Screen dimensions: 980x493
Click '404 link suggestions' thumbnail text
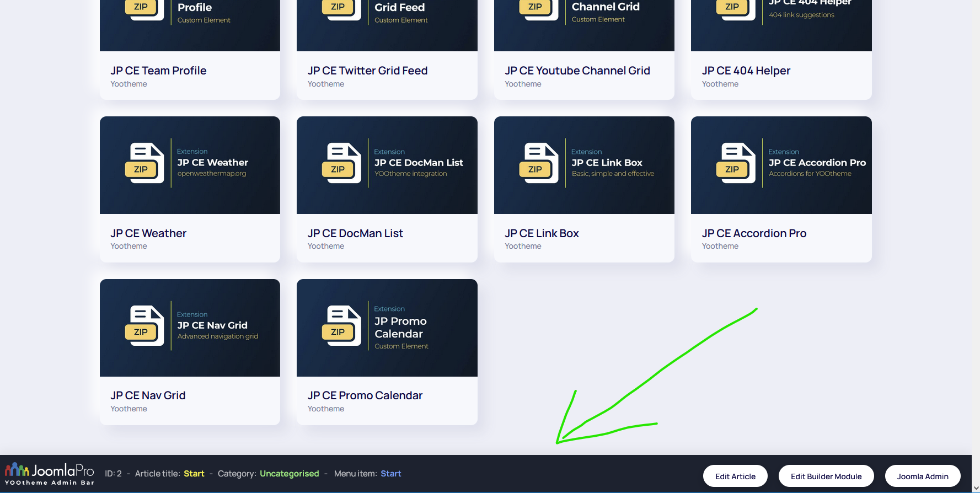click(x=801, y=15)
